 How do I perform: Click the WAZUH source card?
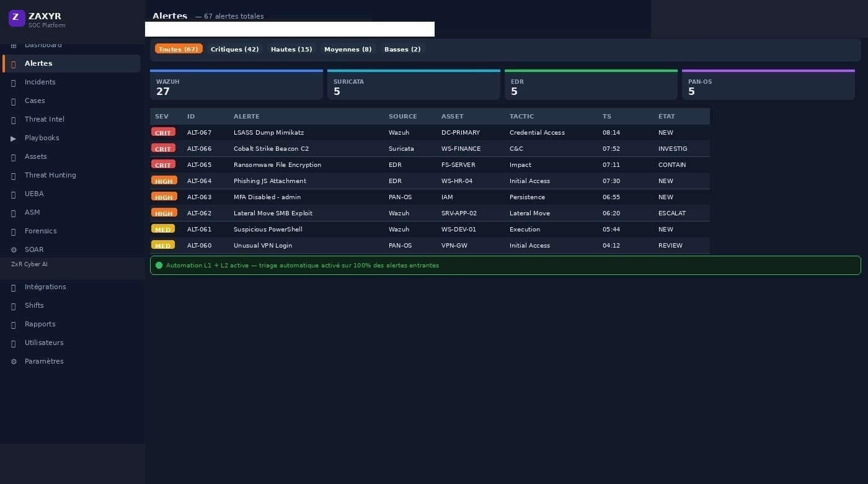tap(236, 84)
